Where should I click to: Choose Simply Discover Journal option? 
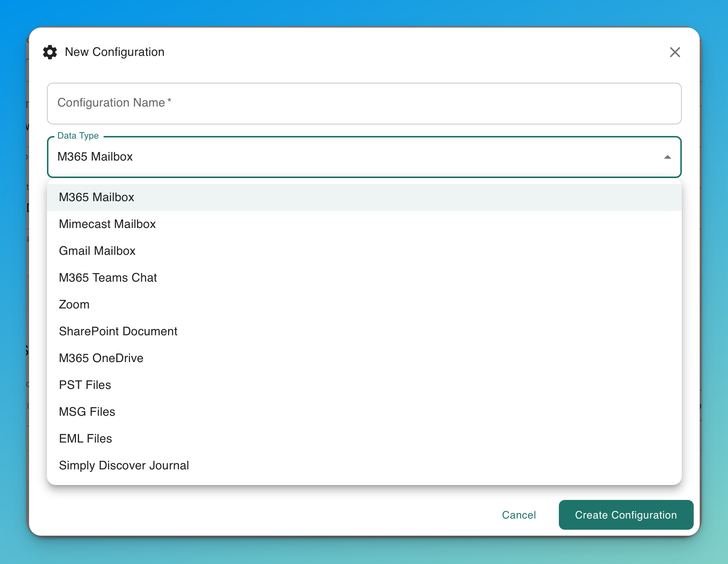pyautogui.click(x=124, y=465)
